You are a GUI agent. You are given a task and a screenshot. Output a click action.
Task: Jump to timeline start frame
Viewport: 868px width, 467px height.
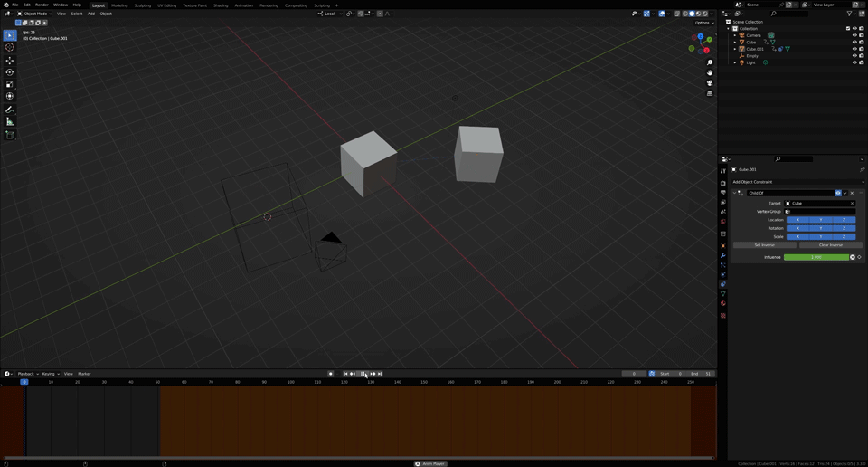pyautogui.click(x=346, y=374)
